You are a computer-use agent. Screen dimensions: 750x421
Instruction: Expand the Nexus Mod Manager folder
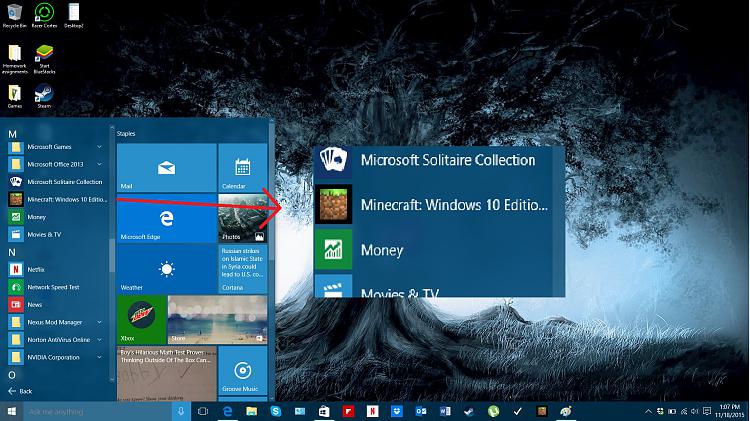pos(56,322)
